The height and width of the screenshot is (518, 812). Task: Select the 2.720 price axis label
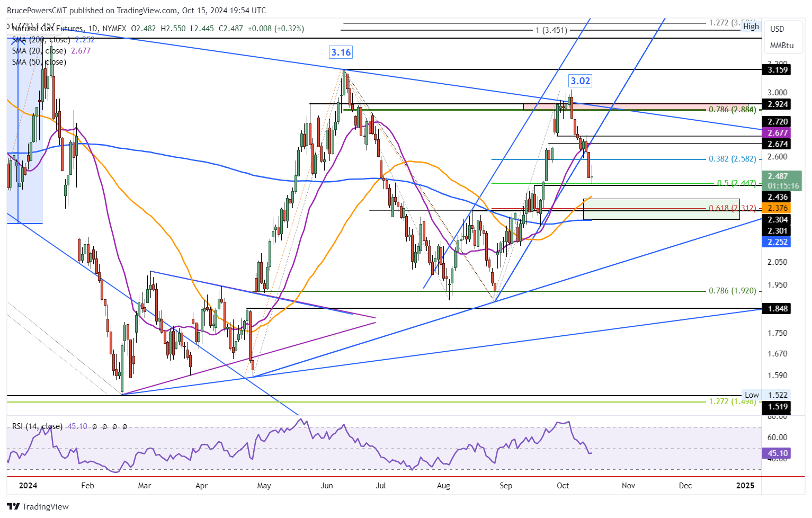tap(777, 121)
